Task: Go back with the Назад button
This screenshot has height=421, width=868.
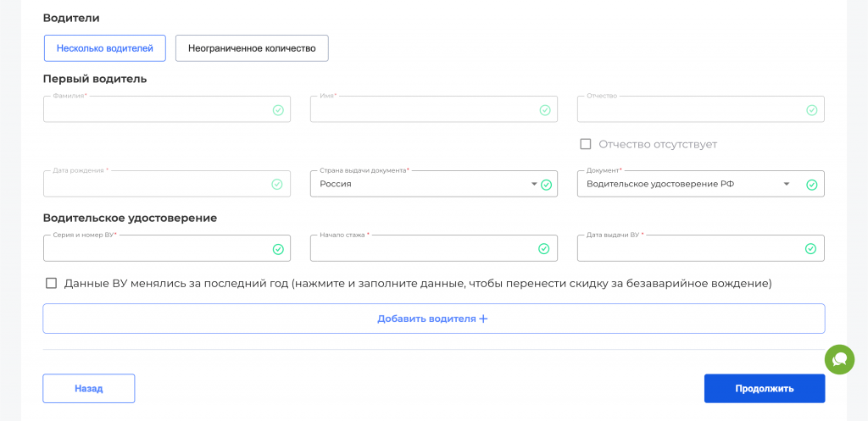Action: click(x=89, y=389)
